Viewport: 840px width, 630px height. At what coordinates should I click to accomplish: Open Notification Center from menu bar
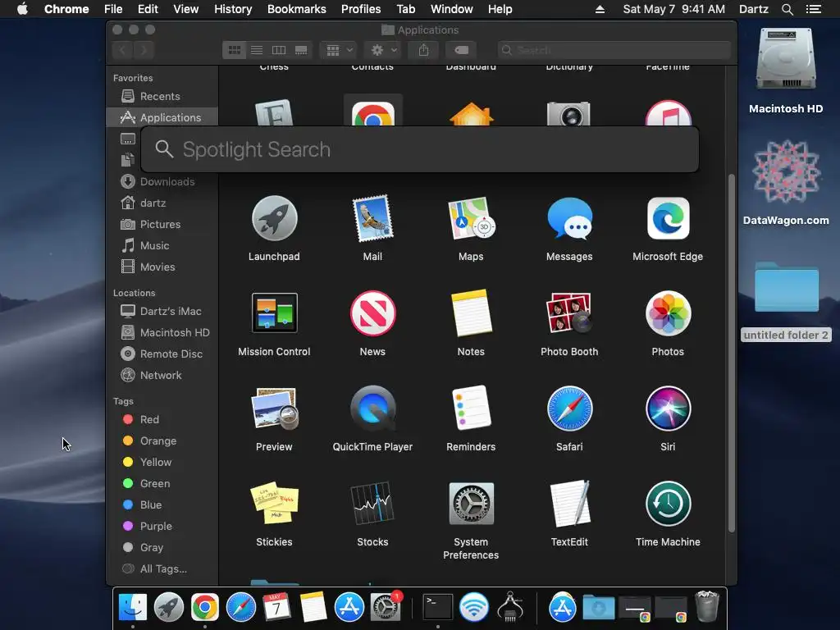click(x=813, y=9)
